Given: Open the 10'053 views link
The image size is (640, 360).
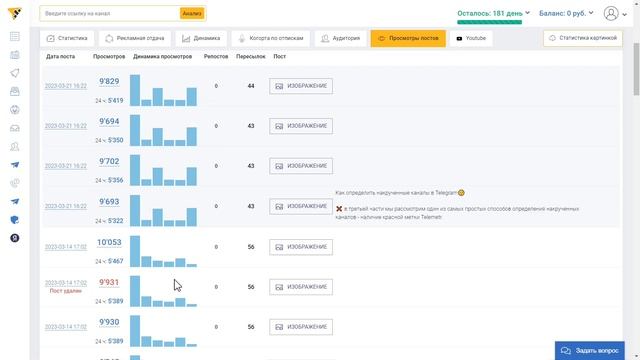Looking at the screenshot, I should tap(109, 242).
